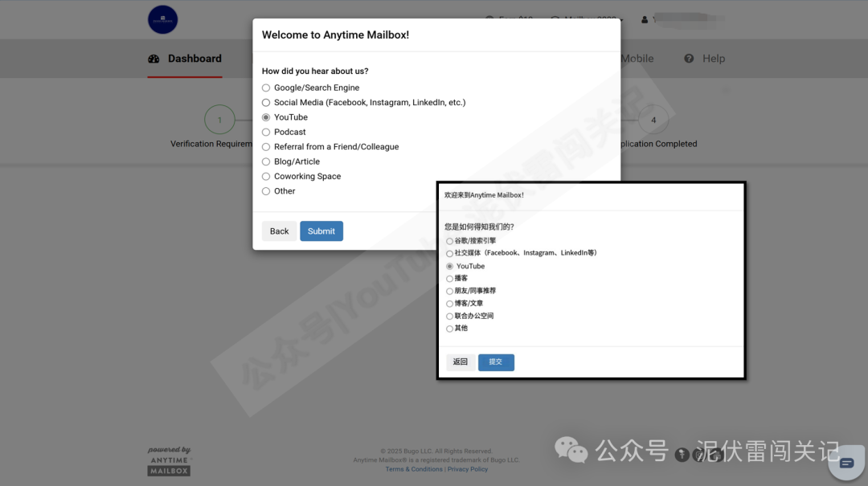Image resolution: width=868 pixels, height=486 pixels.
Task: Select the Coworking Space radio option
Action: pos(266,176)
